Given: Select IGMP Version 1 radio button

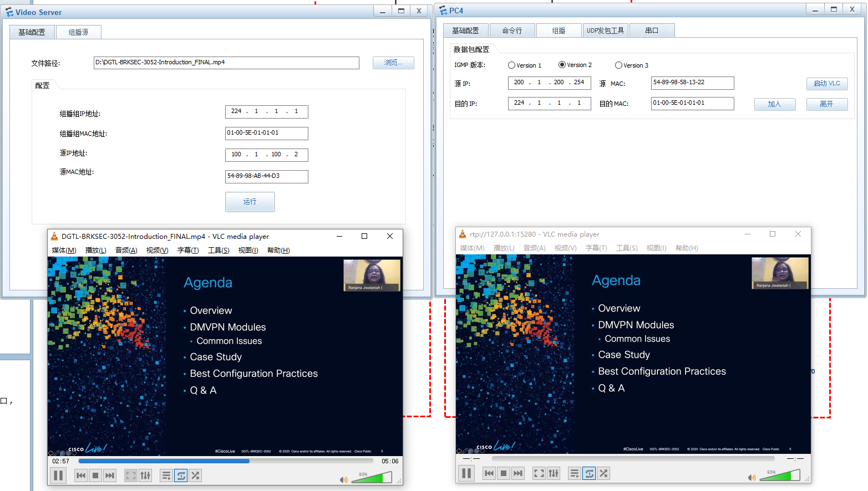Looking at the screenshot, I should [x=511, y=65].
